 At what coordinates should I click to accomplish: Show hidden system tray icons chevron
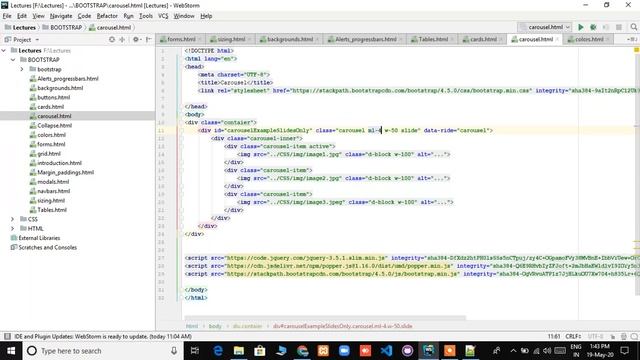[513, 351]
